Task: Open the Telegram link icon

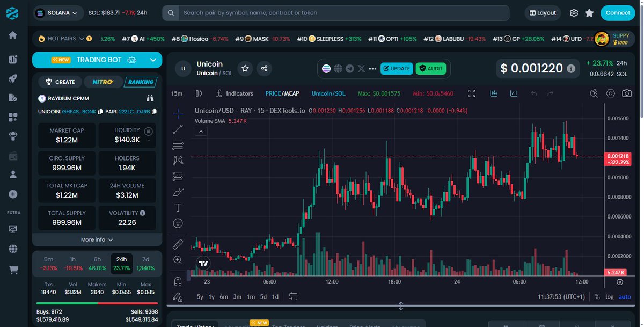Action: pos(349,69)
